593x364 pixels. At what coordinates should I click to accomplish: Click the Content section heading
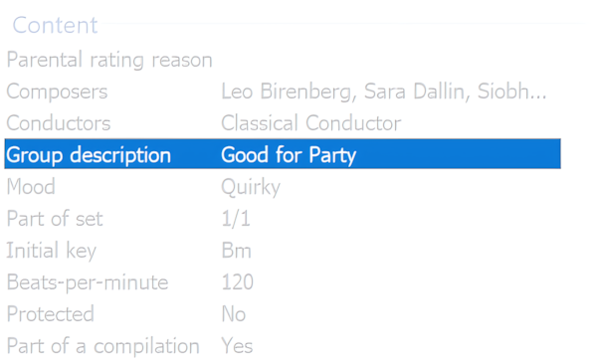(55, 25)
